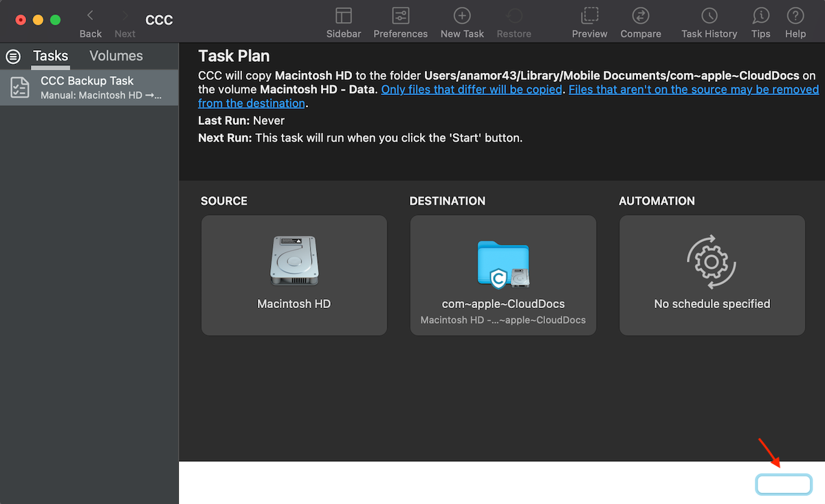The image size is (825, 504).
Task: Toggle the Sidebar toolbar icon
Action: [343, 17]
